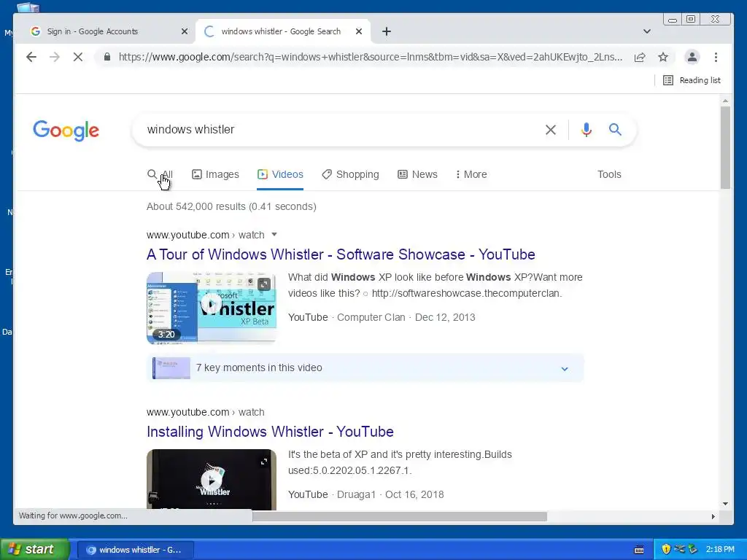Select the windows whistler Google Search tab
The image size is (747, 560).
coord(283,31)
